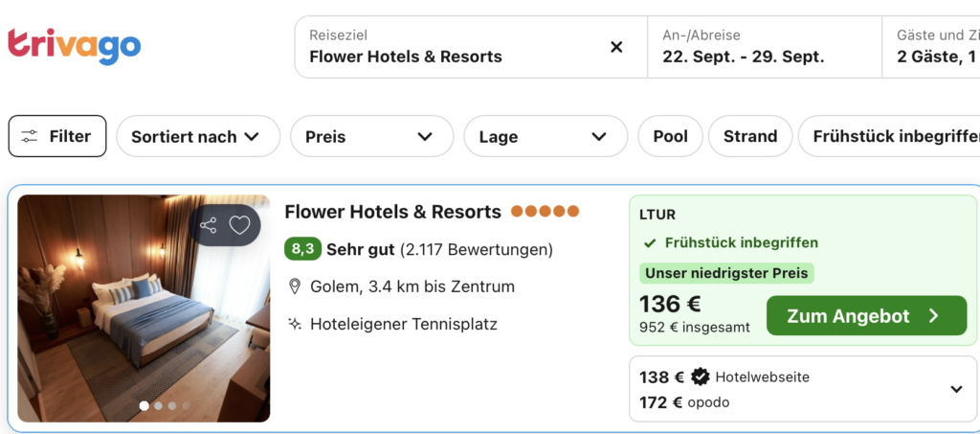Click the verified badge next to Hotelwebseite
980x434 pixels.
pos(701,377)
